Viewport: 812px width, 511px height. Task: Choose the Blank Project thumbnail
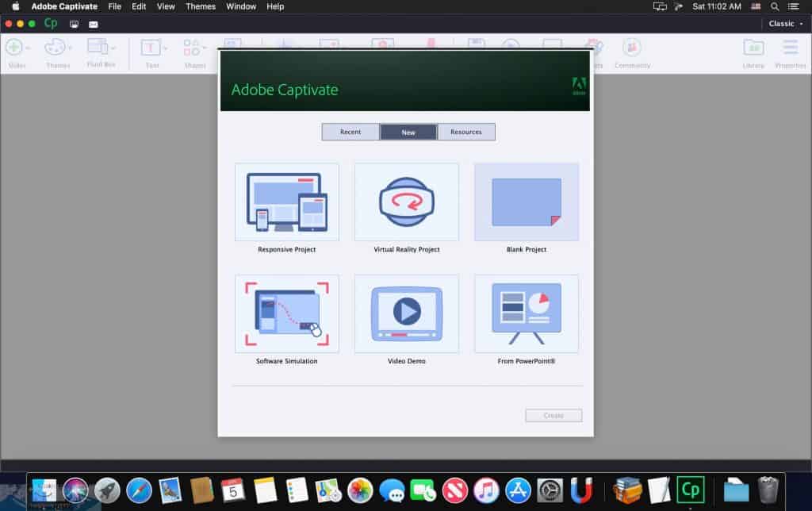pyautogui.click(x=527, y=202)
